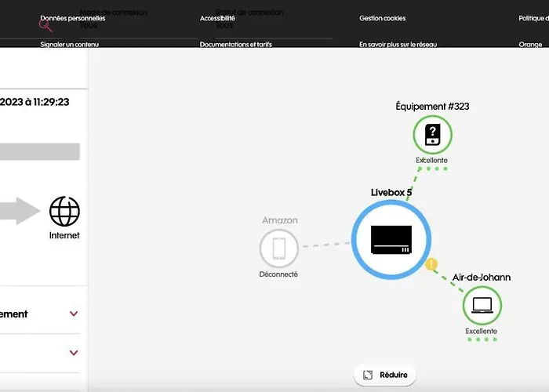Select the Amazon disconnected phone icon
The image size is (549, 392).
278,249
